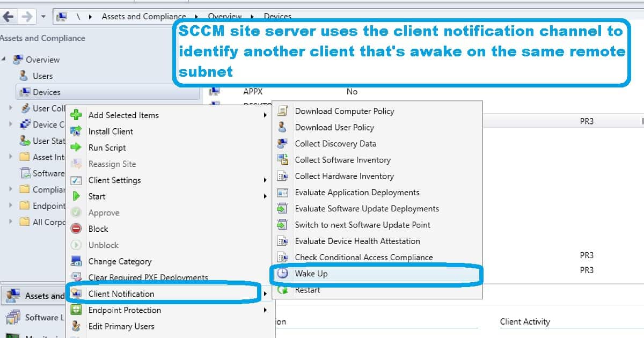
Task: Choose Change Category menu entry
Action: (120, 262)
